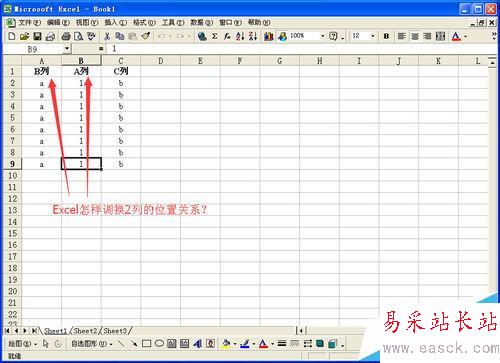
Task: Apply the font color A in the top toolbar
Action: point(456,36)
